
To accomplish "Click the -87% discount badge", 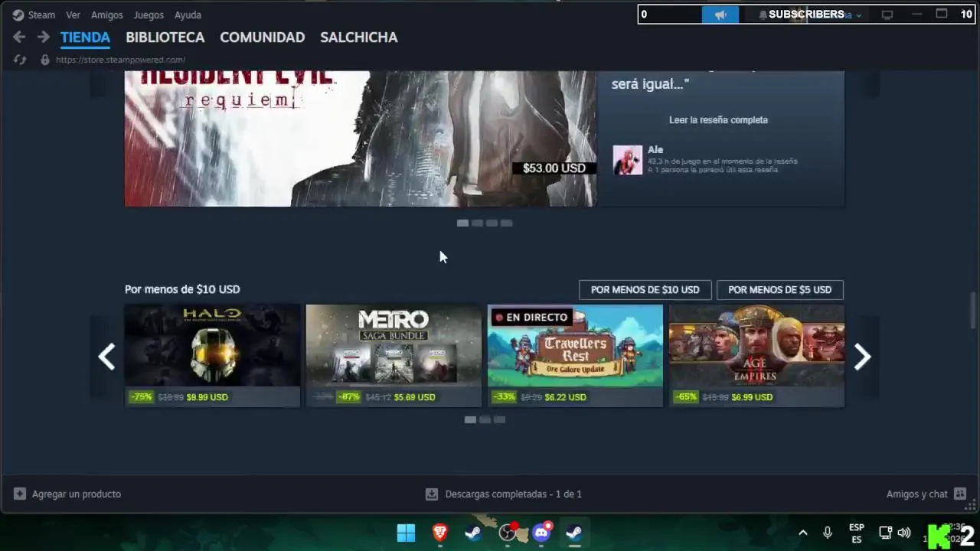I will [x=348, y=397].
